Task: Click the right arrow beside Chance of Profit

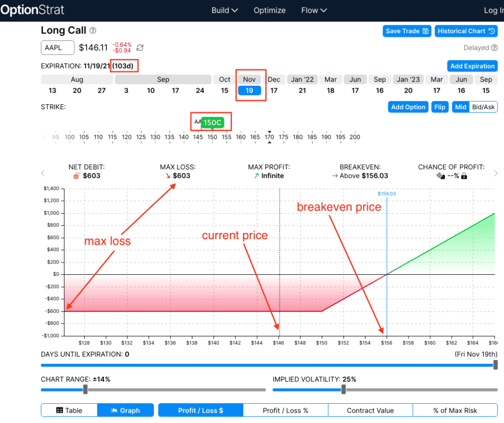Action: tap(496, 173)
